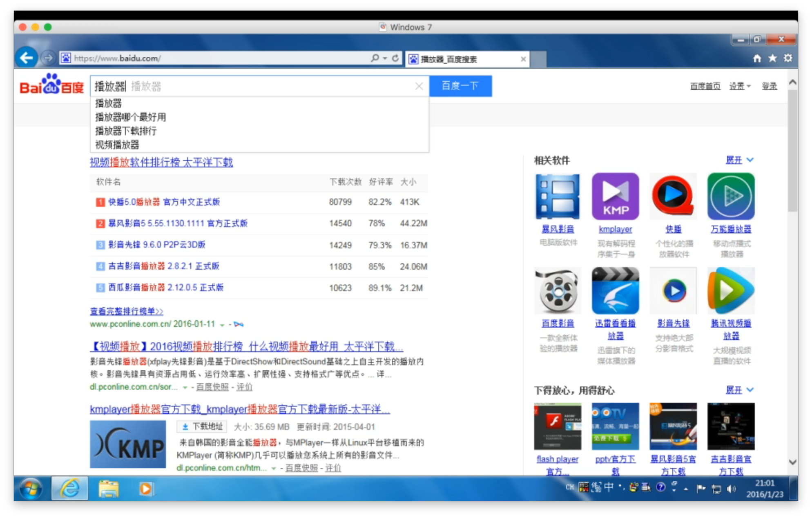Open 百度首页 link
Screen dimensions: 812x518
pos(705,86)
